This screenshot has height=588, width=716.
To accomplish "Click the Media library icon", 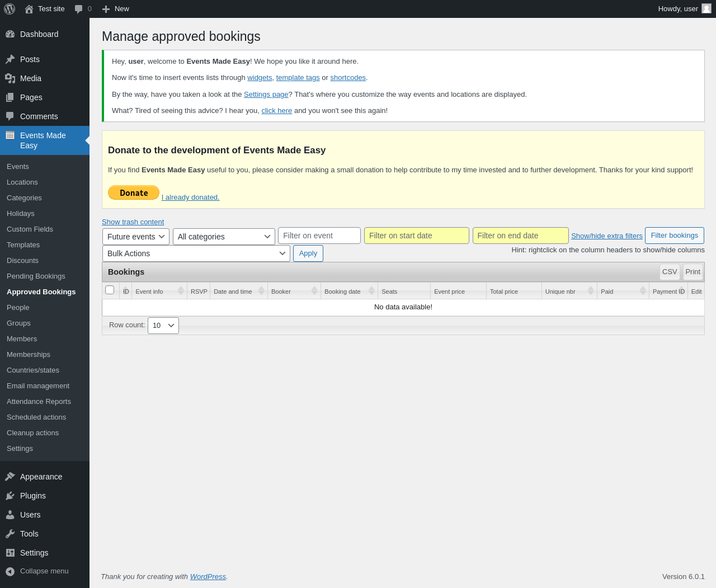I will 10,78.
